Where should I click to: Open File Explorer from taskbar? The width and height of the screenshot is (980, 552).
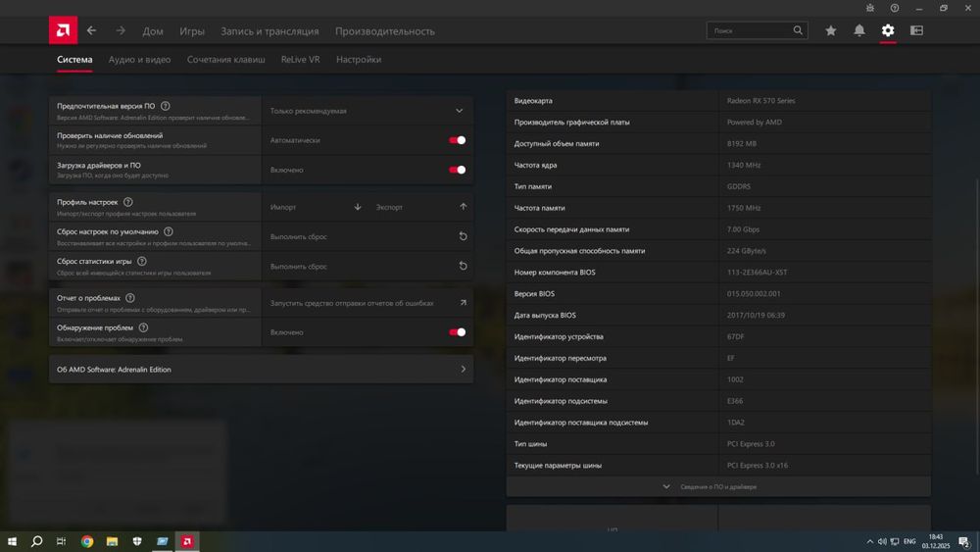(112, 541)
